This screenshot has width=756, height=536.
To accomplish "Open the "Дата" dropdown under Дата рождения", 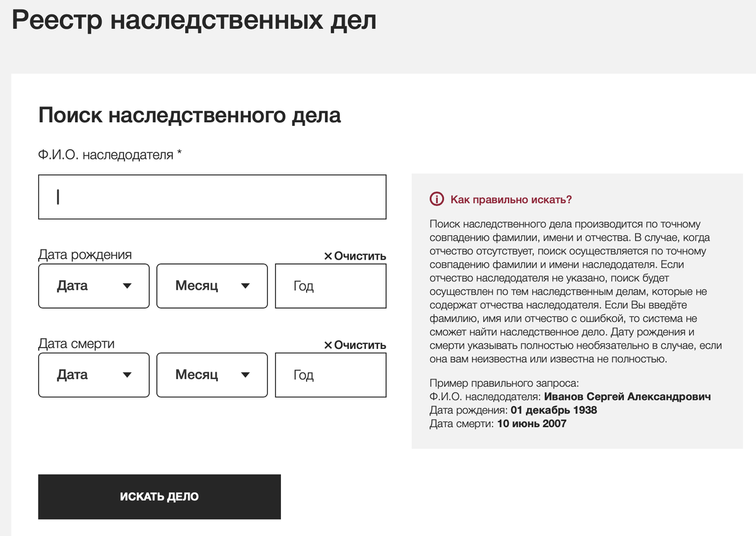I will tap(93, 286).
